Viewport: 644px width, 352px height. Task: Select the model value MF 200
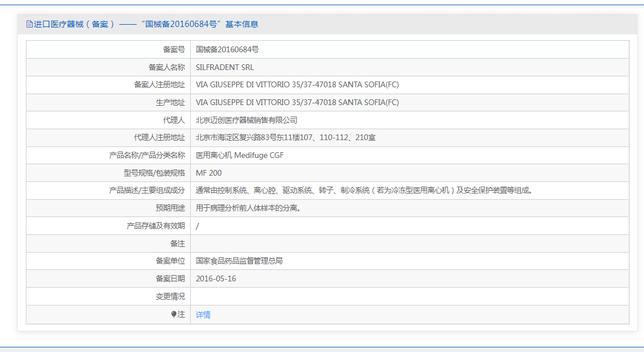point(209,173)
